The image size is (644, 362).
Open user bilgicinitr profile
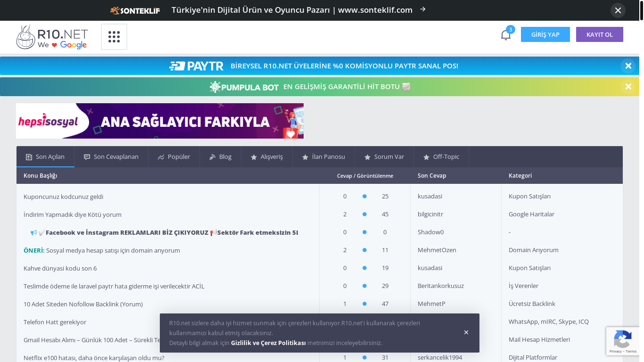click(x=430, y=214)
